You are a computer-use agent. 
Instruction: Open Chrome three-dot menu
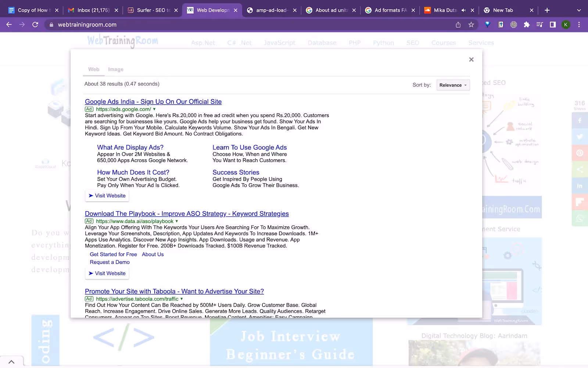click(x=579, y=25)
